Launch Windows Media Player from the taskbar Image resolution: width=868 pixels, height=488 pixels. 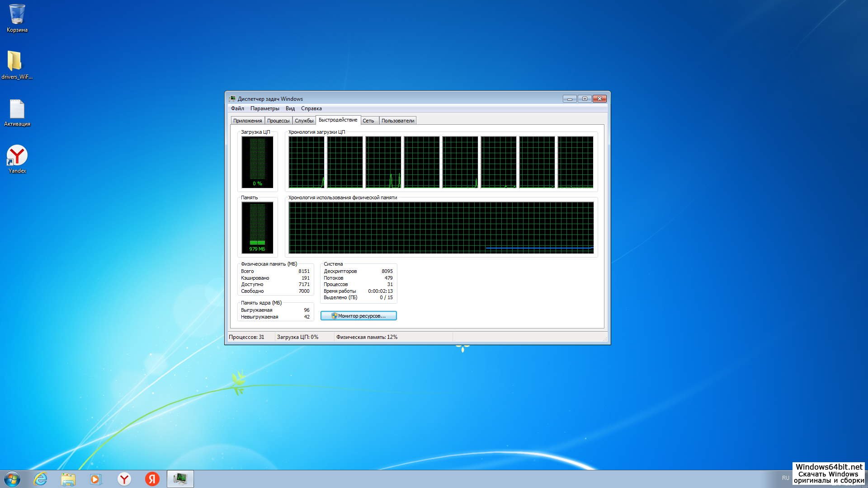(96, 479)
